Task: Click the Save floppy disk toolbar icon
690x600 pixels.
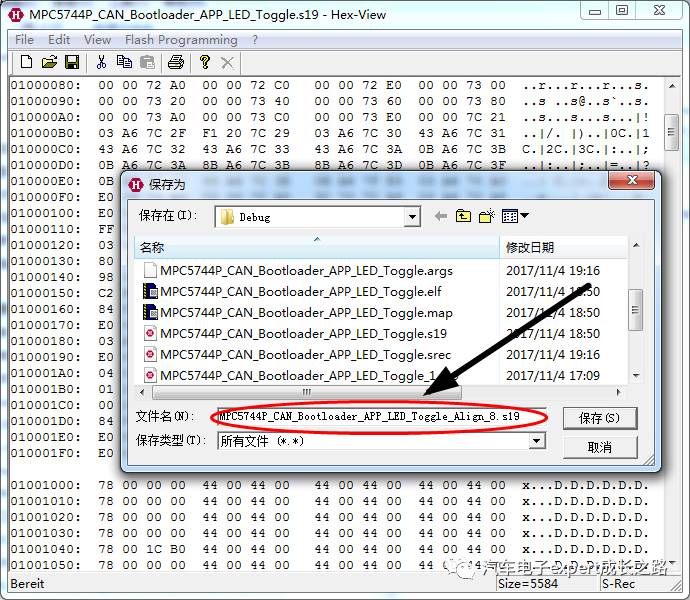Action: 72,62
